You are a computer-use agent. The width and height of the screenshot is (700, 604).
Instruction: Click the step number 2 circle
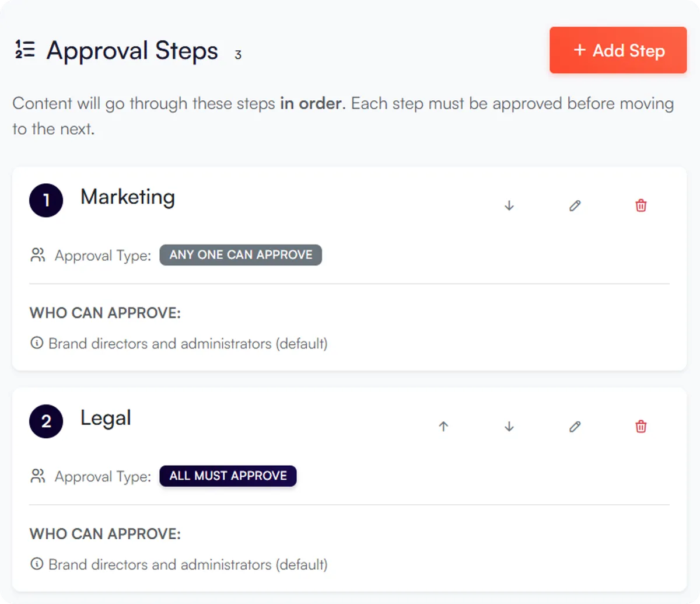point(45,421)
